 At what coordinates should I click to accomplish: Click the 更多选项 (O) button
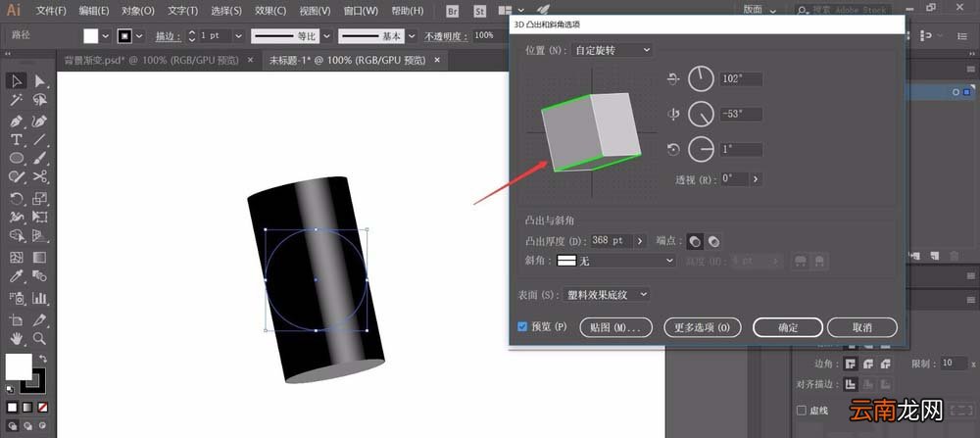click(702, 327)
